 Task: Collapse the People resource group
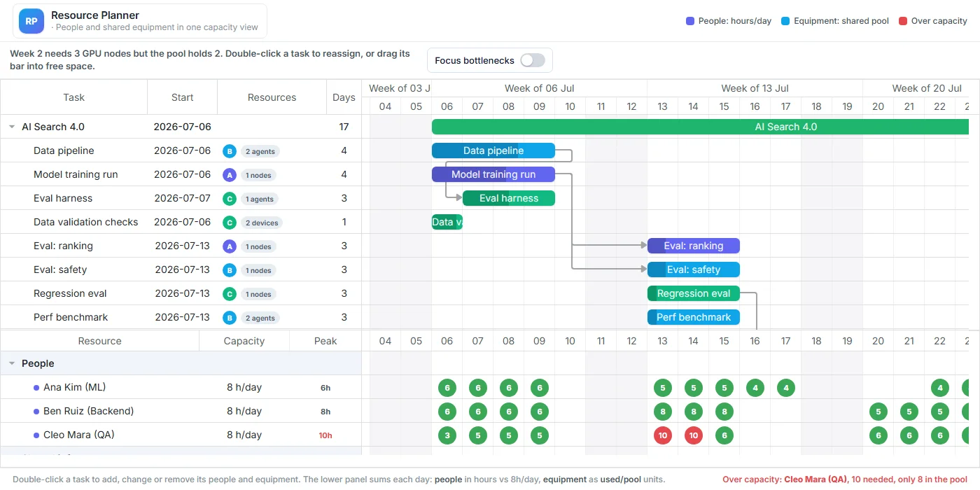12,363
